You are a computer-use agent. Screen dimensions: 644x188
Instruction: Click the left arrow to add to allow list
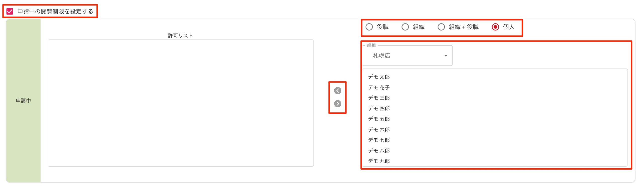point(338,91)
